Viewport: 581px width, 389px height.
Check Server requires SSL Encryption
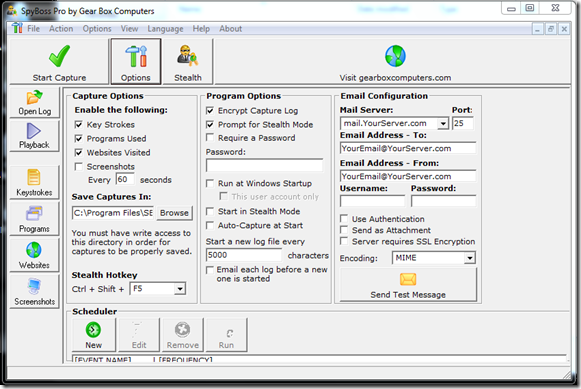tap(344, 241)
